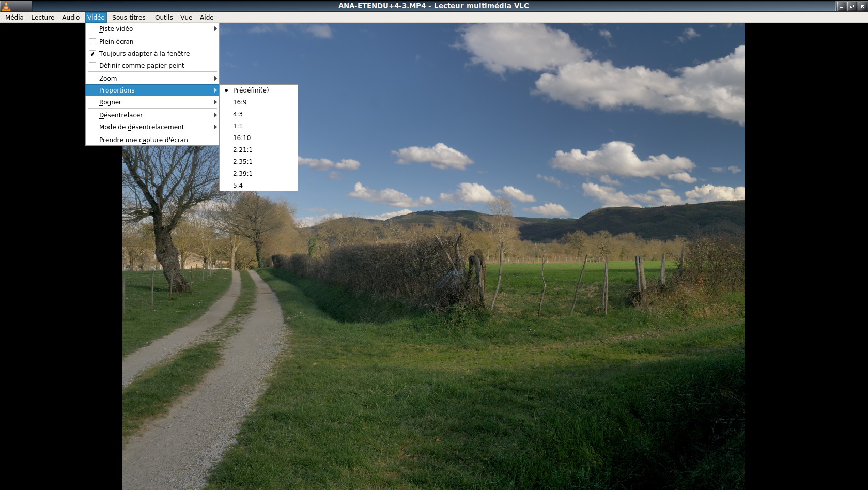Pick the 1:1 aspect ratio
The image size is (868, 490).
238,126
